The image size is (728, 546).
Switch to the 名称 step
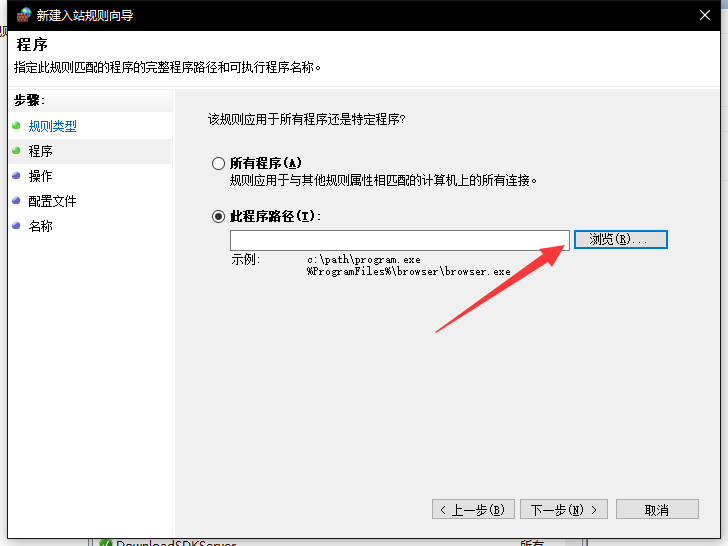point(41,226)
